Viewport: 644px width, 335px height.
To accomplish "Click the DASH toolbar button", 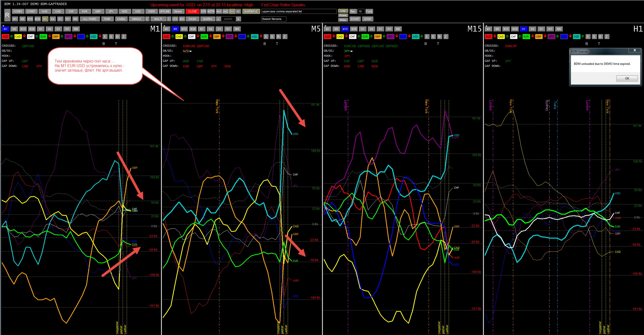I will pyautogui.click(x=192, y=19).
